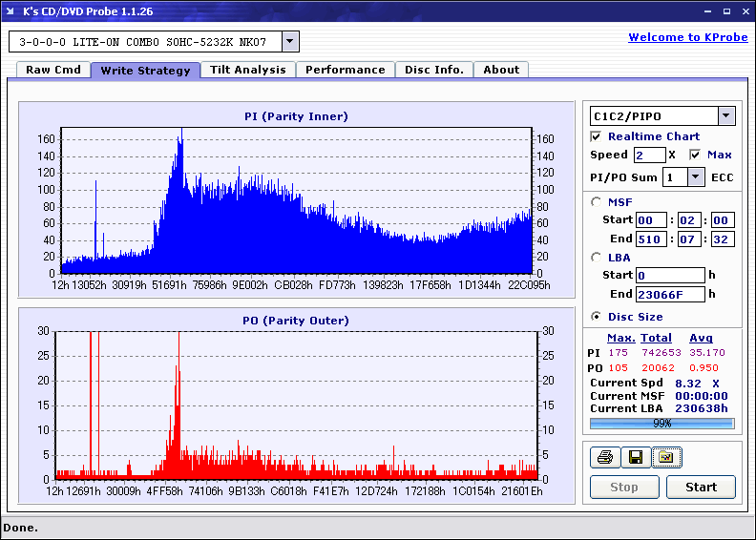Follow the Welcome to KProbe link
The image size is (756, 540).
(x=688, y=37)
